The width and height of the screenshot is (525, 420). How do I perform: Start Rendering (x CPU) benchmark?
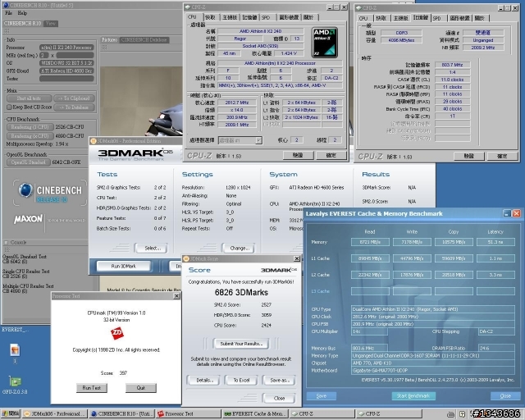coord(30,136)
